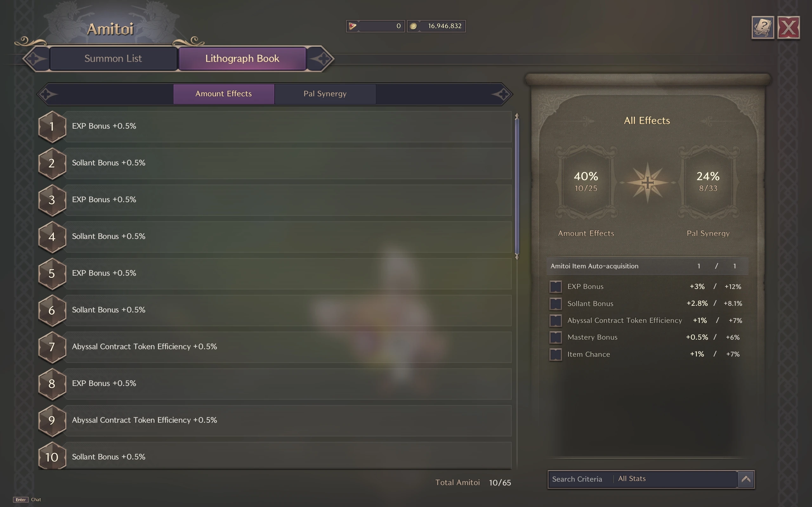Screen dimensions: 812x507
Task: Open the help guide scroll icon
Action: [762, 28]
